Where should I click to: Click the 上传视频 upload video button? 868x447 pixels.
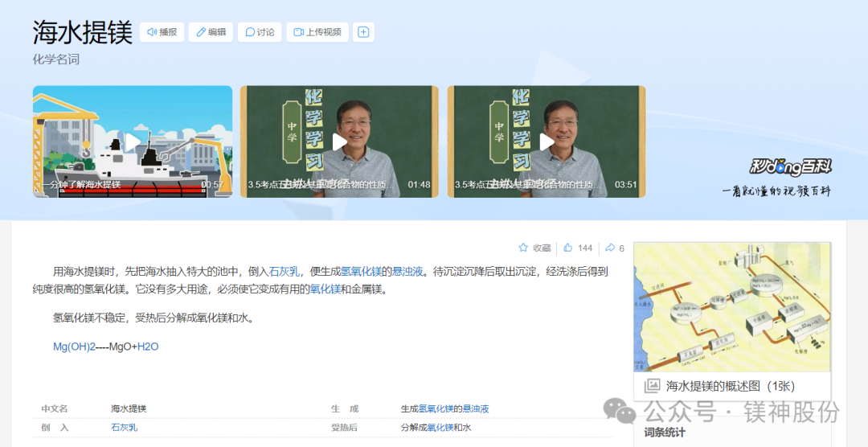(x=317, y=32)
